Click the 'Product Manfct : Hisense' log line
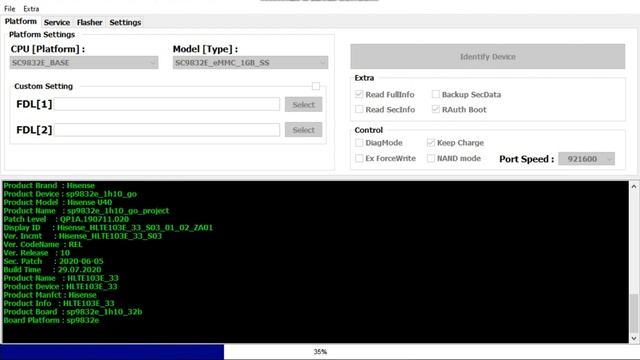640x360 pixels. pos(50,295)
